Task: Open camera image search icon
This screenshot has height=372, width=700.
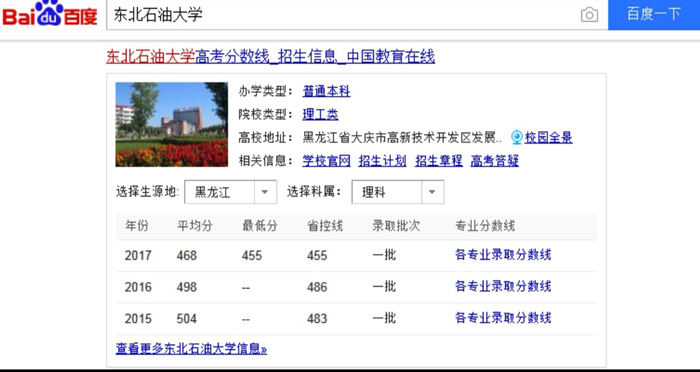Action: (589, 15)
